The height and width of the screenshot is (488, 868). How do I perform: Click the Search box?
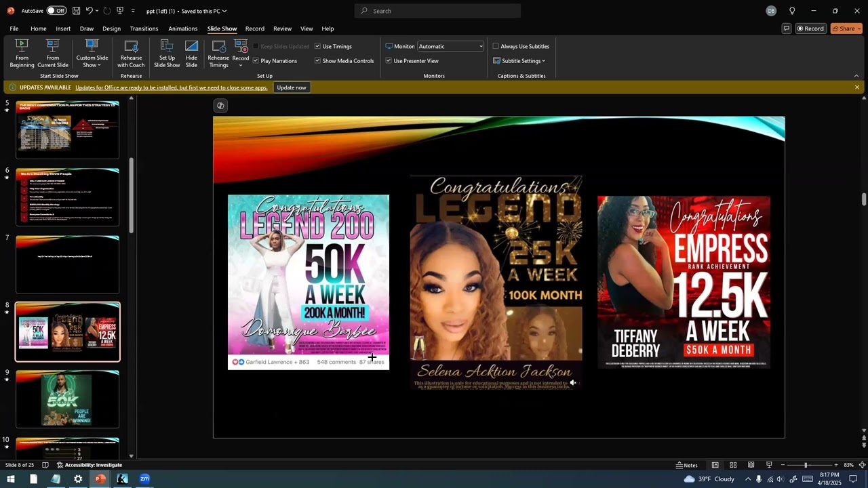(x=437, y=11)
